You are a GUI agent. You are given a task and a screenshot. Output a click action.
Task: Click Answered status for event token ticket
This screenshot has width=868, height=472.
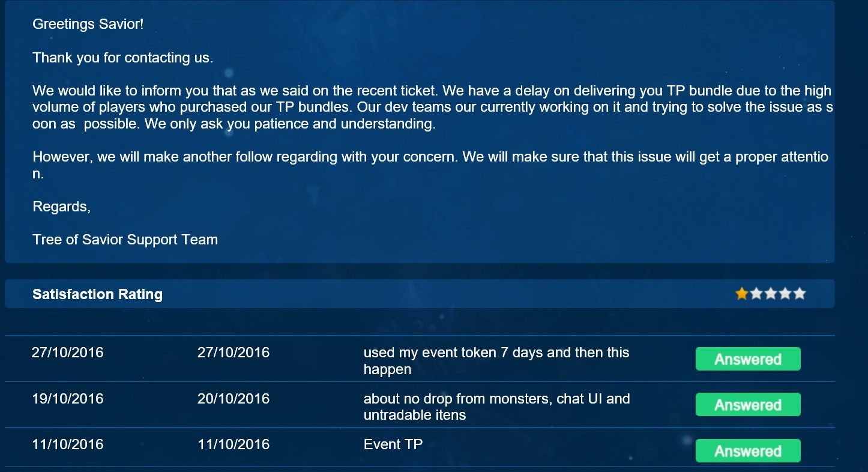[x=748, y=359]
